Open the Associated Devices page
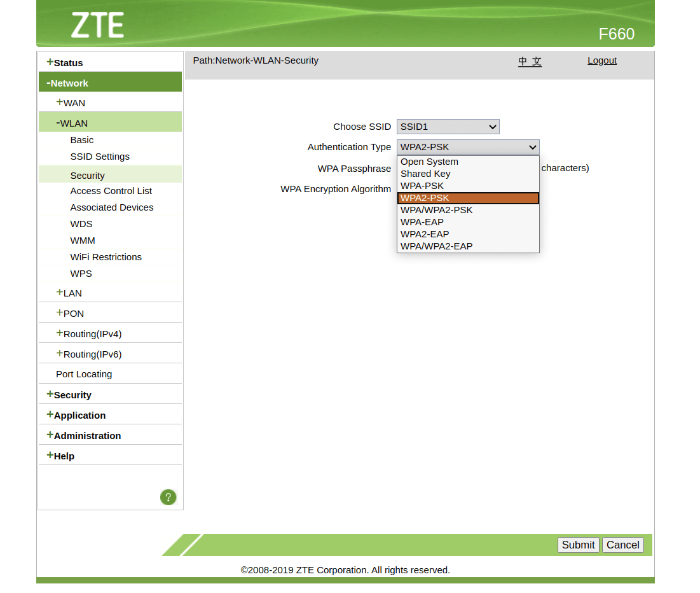700x593 pixels. [x=112, y=207]
